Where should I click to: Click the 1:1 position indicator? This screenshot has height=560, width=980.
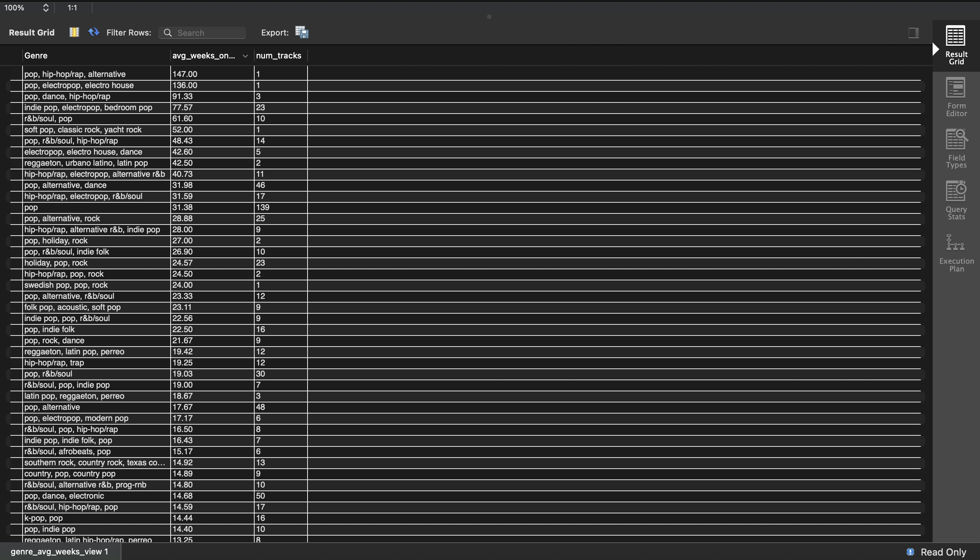point(72,8)
